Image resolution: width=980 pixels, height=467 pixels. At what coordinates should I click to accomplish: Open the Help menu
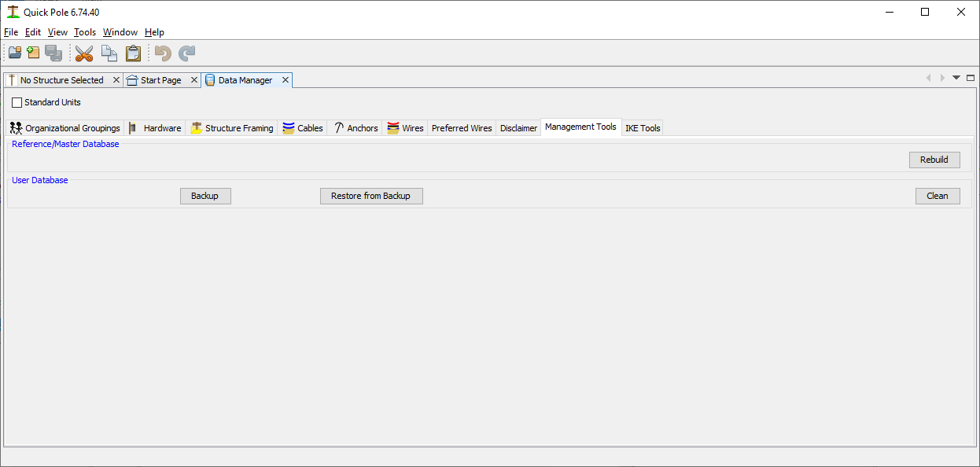point(154,32)
